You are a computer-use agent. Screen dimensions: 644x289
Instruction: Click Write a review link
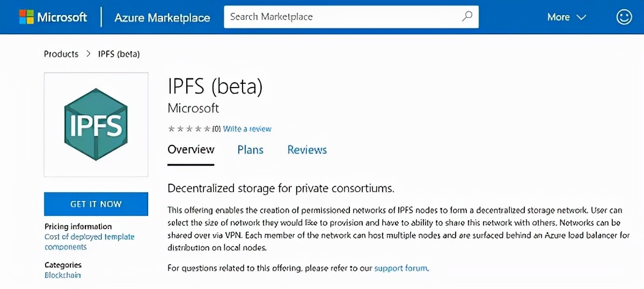[247, 129]
